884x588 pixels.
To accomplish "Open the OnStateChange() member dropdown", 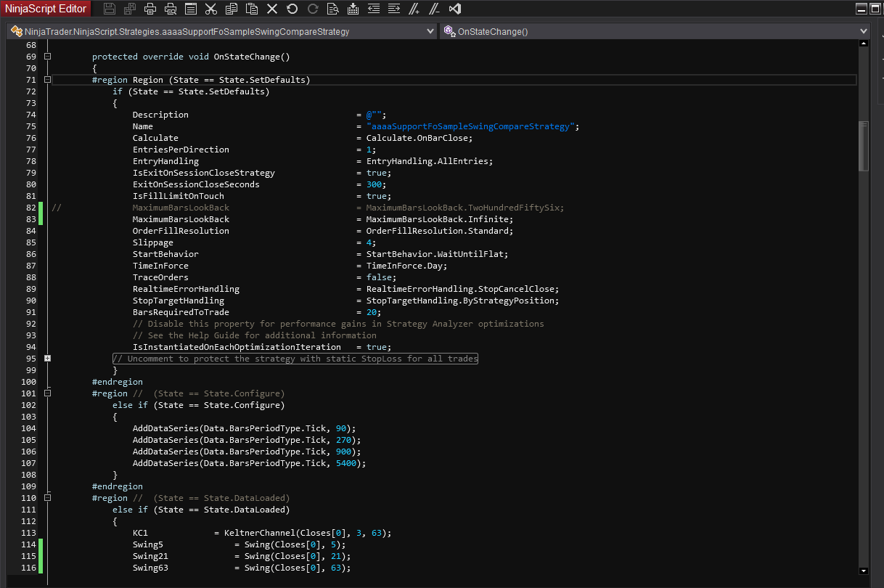I will tap(863, 31).
